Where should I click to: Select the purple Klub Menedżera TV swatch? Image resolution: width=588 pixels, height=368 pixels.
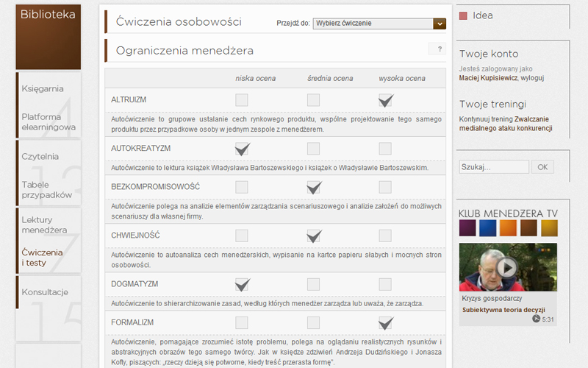tap(467, 228)
